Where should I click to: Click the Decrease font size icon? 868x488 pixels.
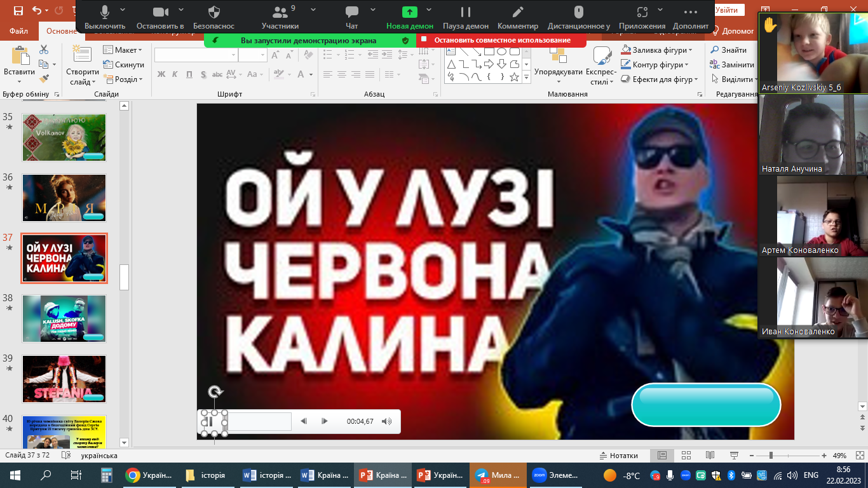pos(290,55)
